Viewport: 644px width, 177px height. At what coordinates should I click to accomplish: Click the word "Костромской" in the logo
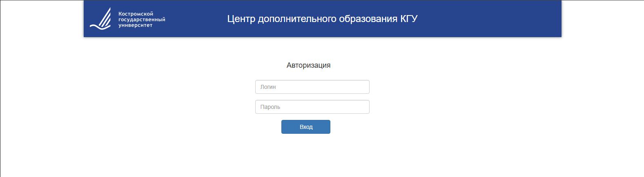(136, 14)
